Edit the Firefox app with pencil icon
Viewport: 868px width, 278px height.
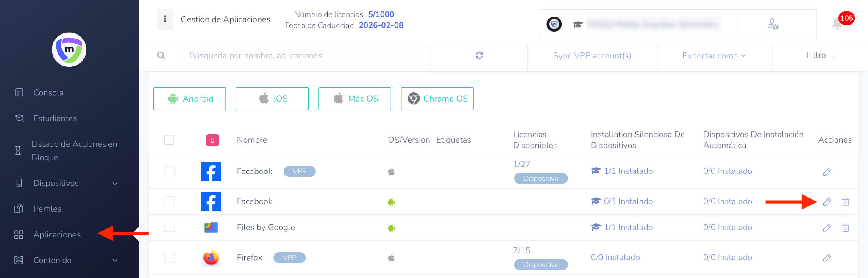[x=827, y=258]
